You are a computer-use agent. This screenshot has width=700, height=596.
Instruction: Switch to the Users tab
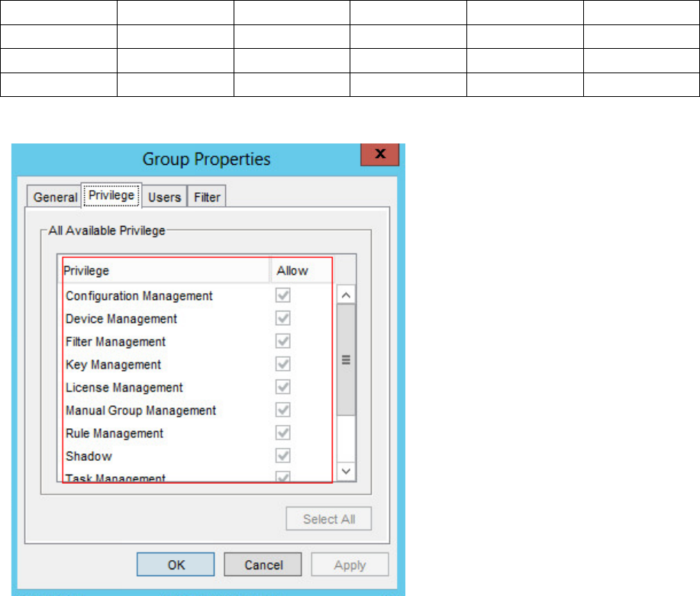pos(164,197)
